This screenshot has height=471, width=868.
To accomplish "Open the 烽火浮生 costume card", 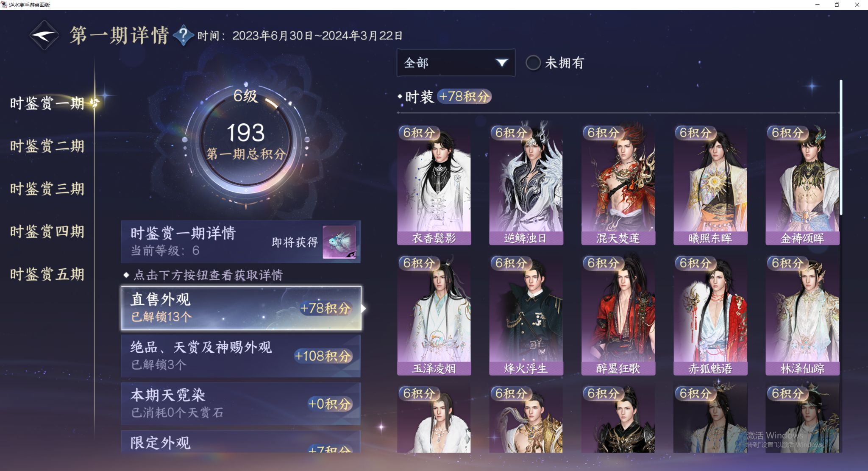I will click(x=526, y=315).
